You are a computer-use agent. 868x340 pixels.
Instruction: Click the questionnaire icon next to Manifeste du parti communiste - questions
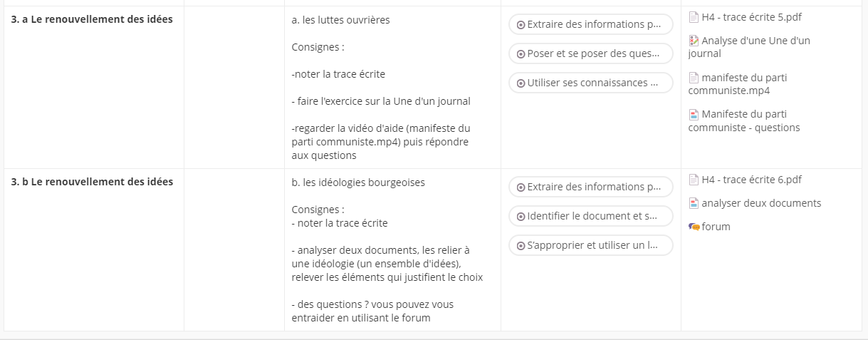pos(694,114)
